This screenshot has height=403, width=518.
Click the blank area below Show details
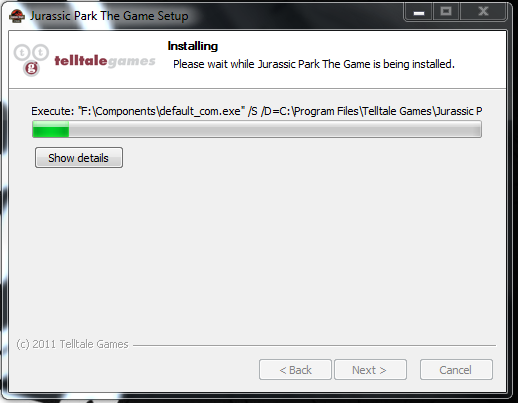click(x=257, y=250)
